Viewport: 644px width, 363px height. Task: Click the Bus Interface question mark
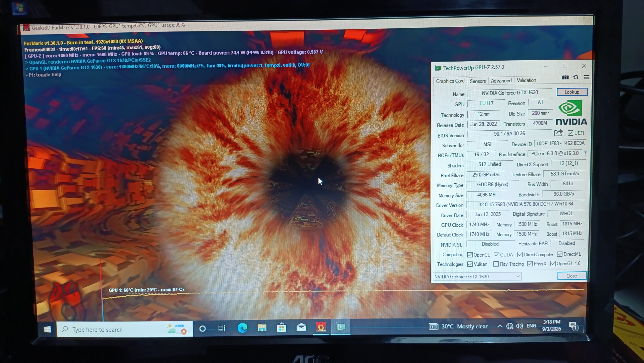coord(585,153)
